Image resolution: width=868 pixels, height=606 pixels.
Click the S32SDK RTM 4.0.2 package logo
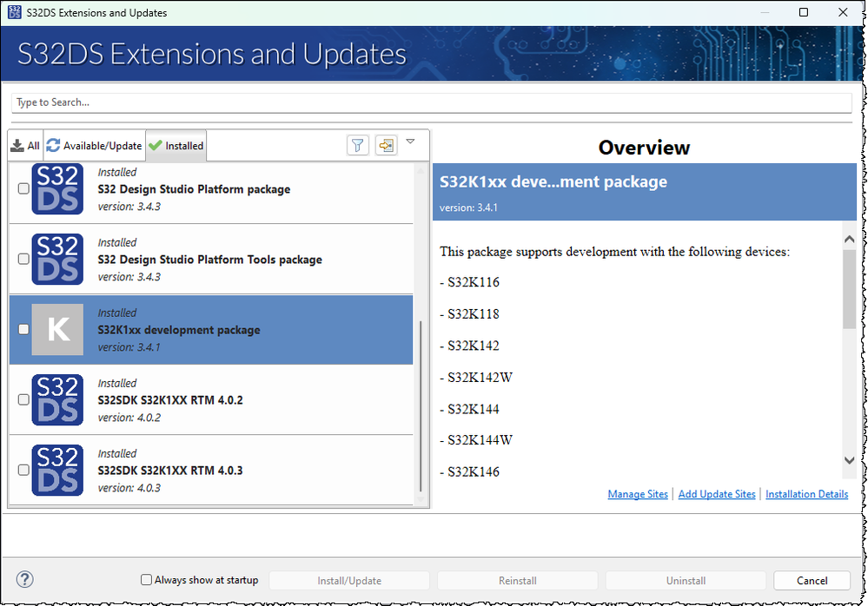[57, 399]
